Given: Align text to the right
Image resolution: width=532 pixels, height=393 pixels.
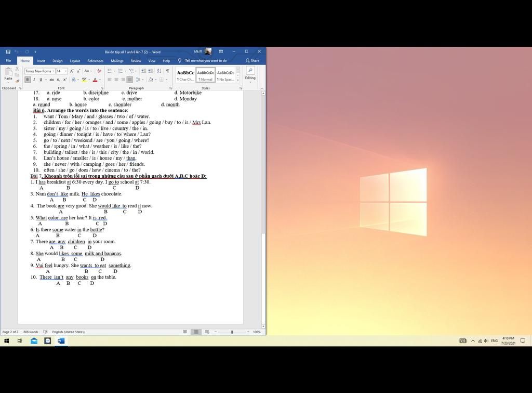Looking at the screenshot, I should [123, 80].
